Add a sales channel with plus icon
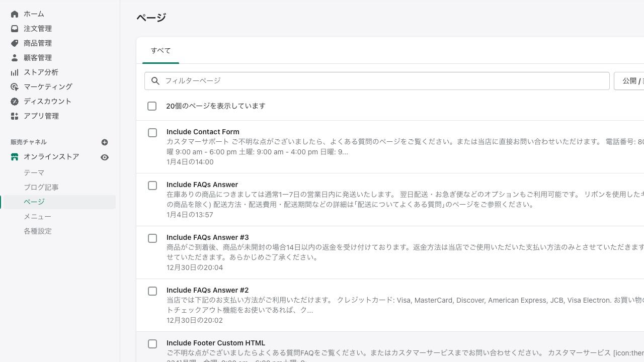The image size is (644, 362). (105, 142)
